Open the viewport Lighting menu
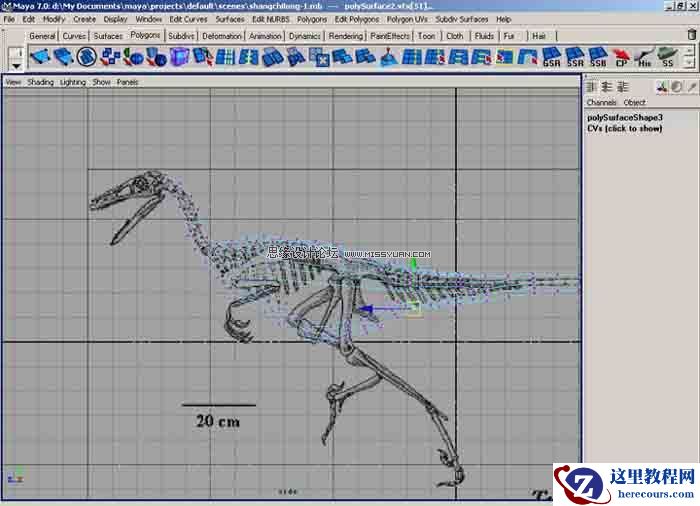Image resolution: width=700 pixels, height=506 pixels. click(73, 82)
